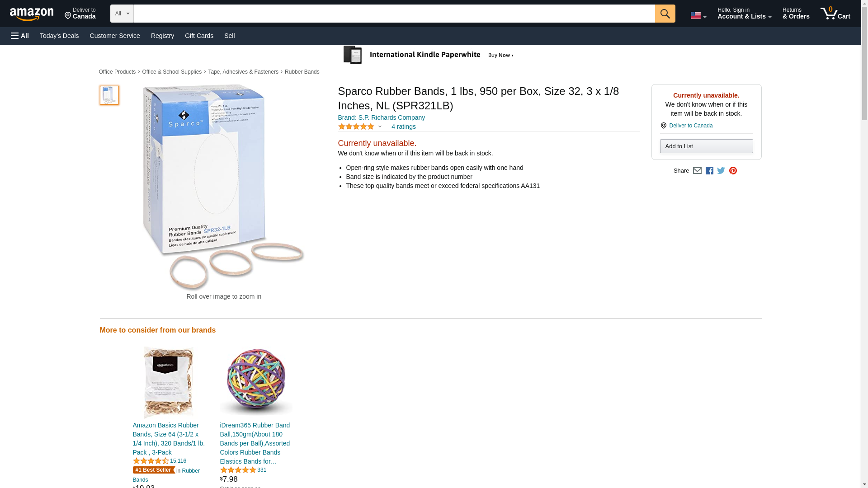Click the Amazon logo
The image size is (868, 488).
(x=32, y=14)
